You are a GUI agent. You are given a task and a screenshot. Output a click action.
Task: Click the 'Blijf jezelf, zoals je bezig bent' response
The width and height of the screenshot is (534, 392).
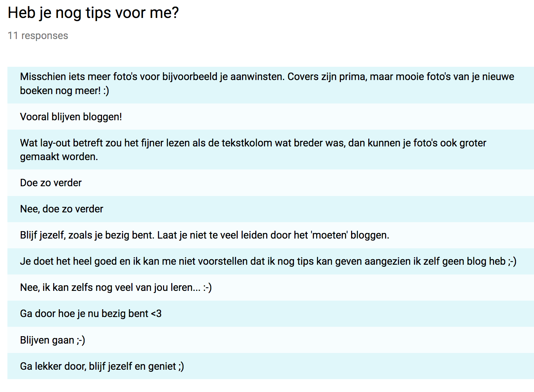point(271,235)
